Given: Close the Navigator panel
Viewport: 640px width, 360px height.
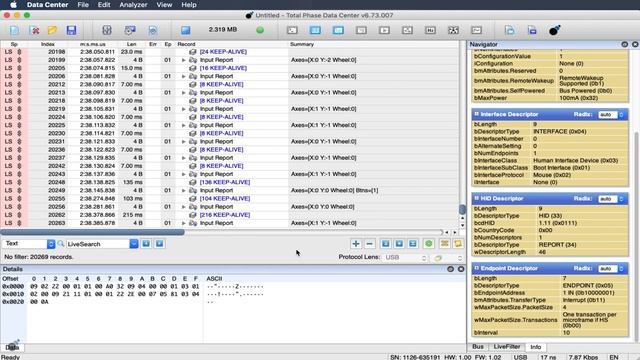Looking at the screenshot, I should (x=635, y=44).
